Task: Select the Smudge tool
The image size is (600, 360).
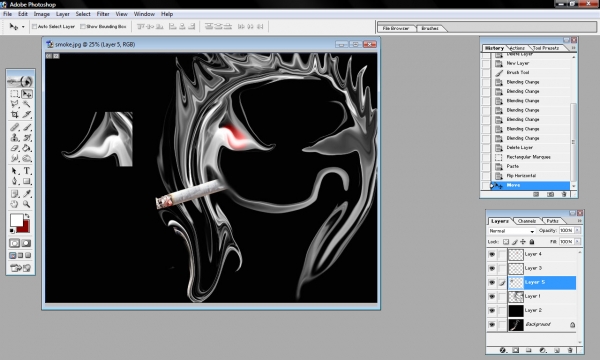Action: [15, 158]
